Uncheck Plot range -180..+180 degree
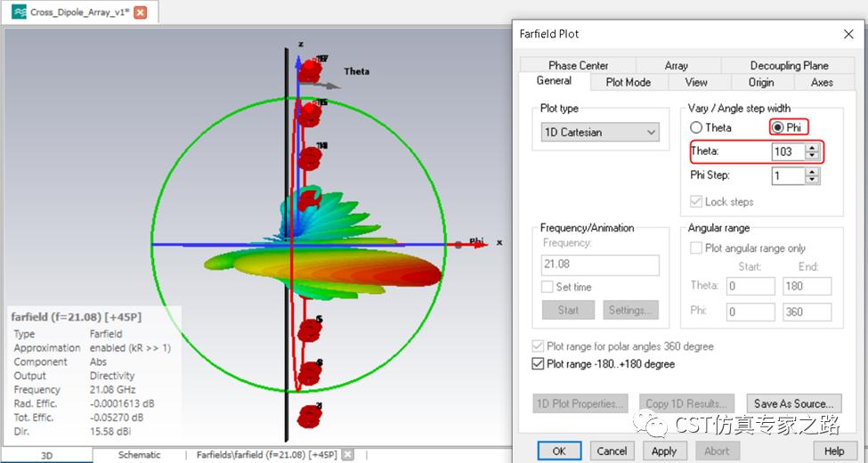 pos(537,364)
